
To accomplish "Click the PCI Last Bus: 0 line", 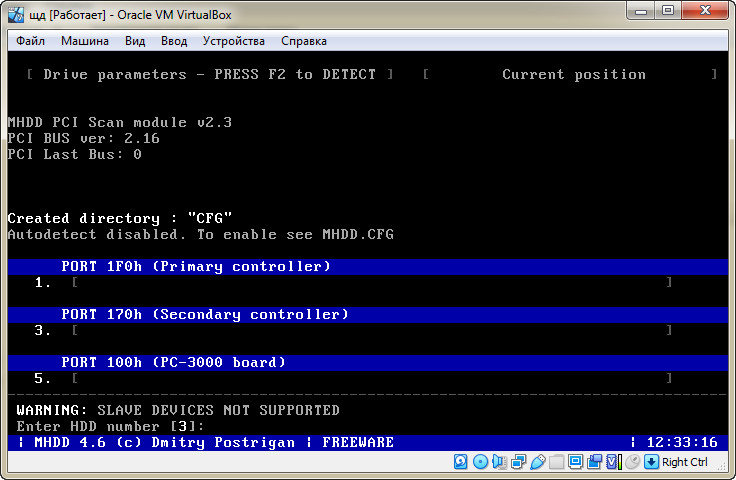I will [75, 154].
